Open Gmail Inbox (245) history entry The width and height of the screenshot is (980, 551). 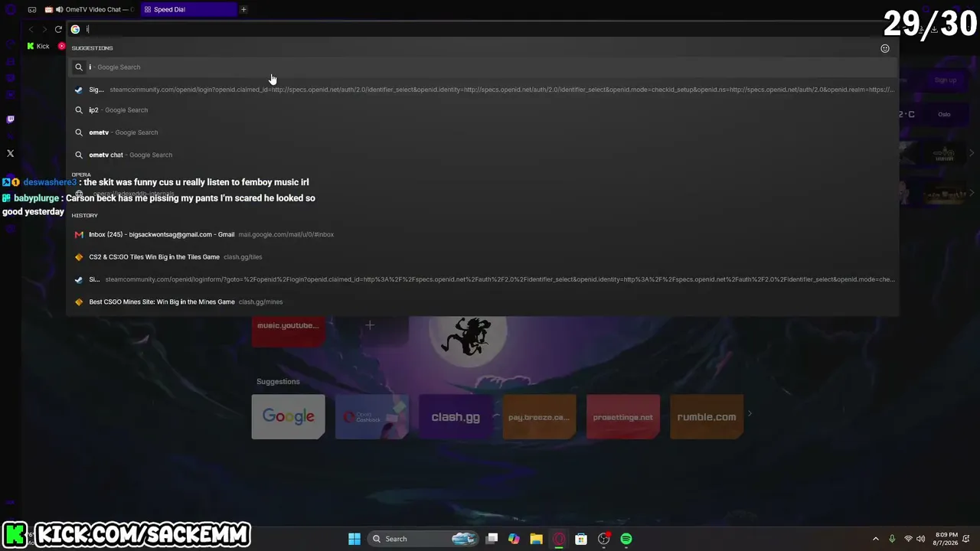[x=482, y=234]
